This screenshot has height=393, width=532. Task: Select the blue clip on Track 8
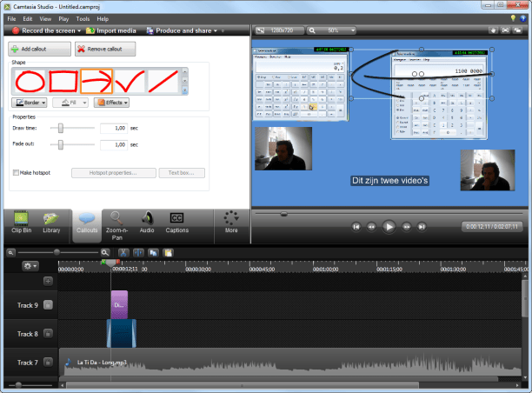[122, 333]
